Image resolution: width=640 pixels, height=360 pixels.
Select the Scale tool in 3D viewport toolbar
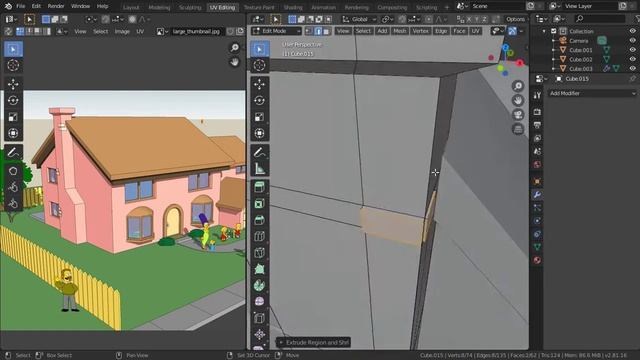[x=259, y=117]
